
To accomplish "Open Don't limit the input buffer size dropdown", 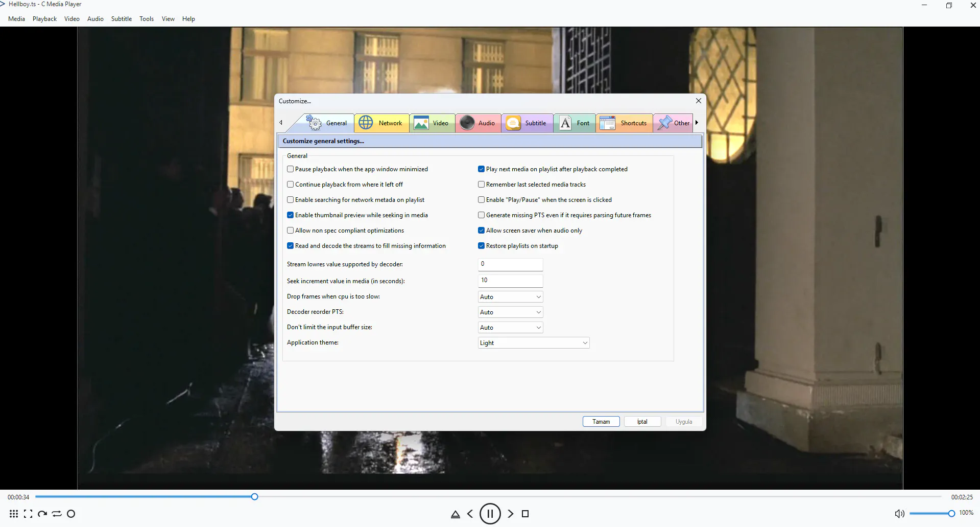I will 510,328.
